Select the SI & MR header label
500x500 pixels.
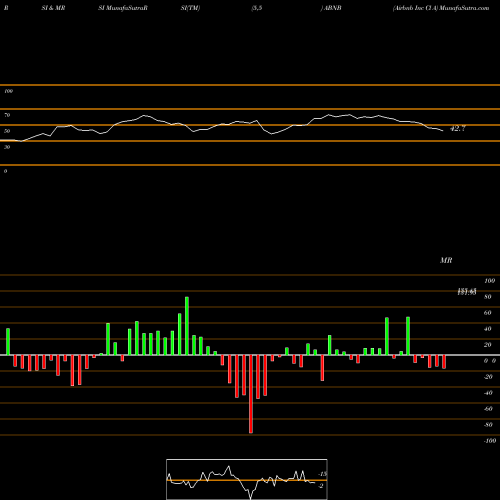coord(53,8)
